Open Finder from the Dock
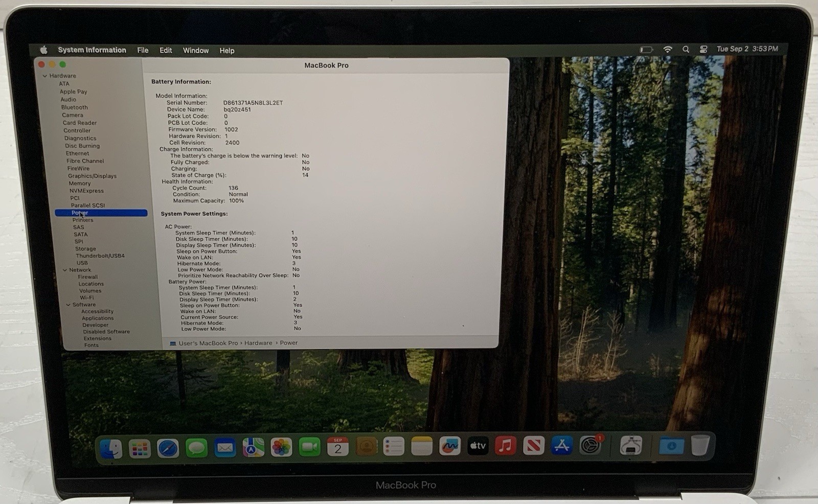The height and width of the screenshot is (504, 818). coord(111,449)
